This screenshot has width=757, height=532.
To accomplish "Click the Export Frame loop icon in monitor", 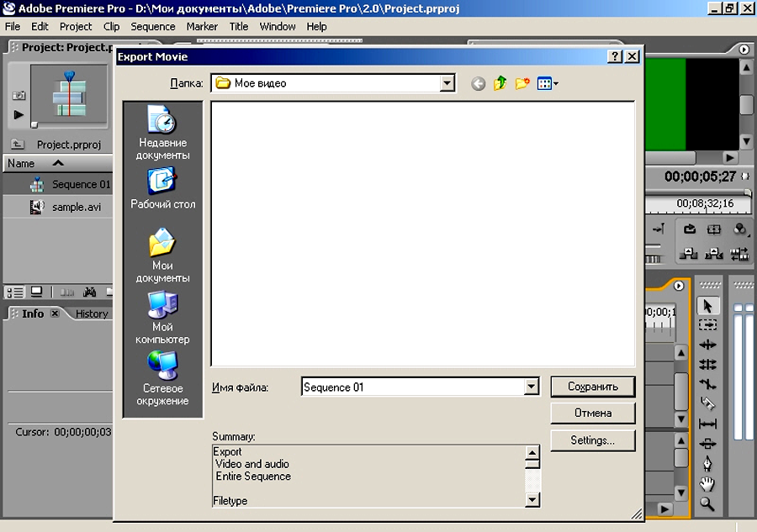I will click(x=690, y=229).
